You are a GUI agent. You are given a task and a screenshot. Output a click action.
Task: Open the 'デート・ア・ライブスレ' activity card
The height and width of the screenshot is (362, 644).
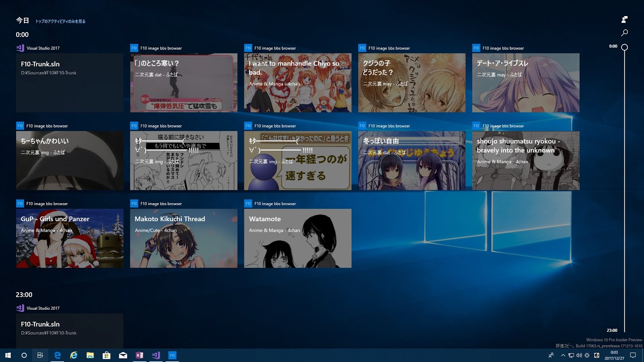[526, 83]
